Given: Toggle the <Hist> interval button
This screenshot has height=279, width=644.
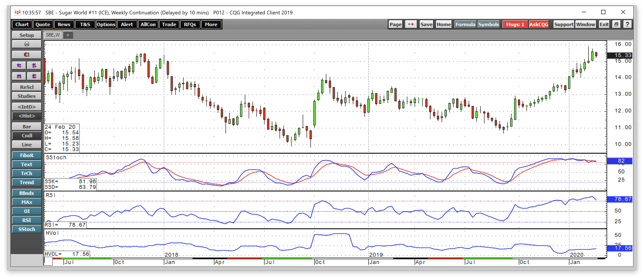Looking at the screenshot, I should click(x=27, y=116).
